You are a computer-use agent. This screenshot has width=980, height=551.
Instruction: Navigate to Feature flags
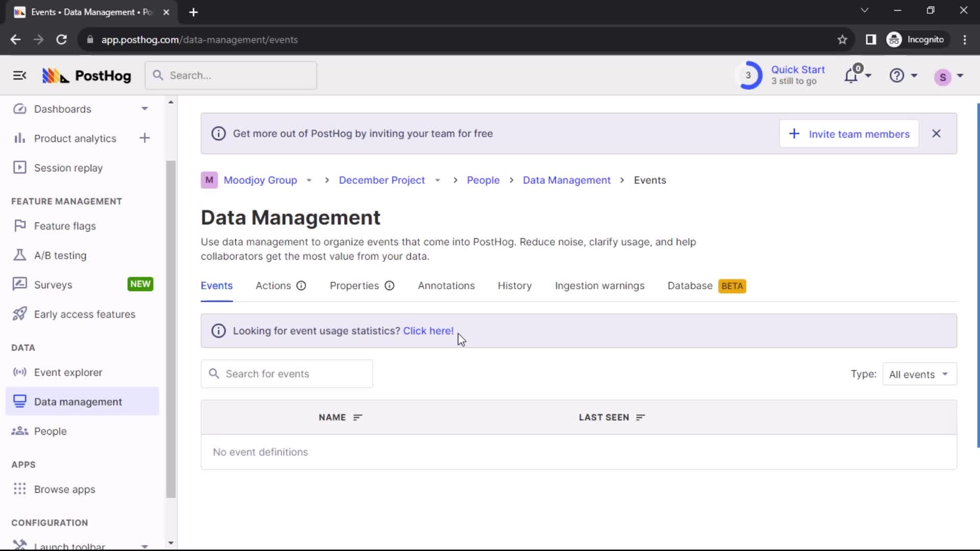[x=65, y=226]
